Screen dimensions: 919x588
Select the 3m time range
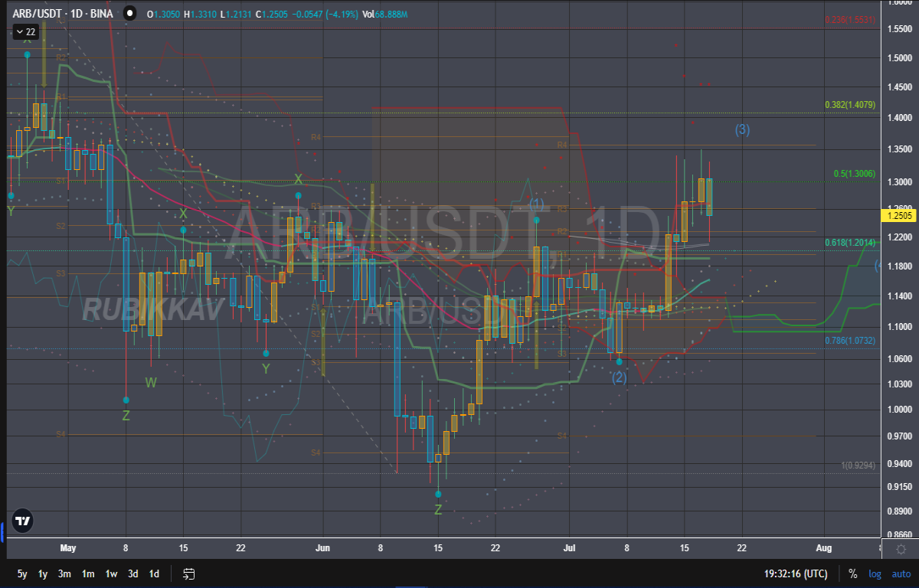[x=65, y=573]
